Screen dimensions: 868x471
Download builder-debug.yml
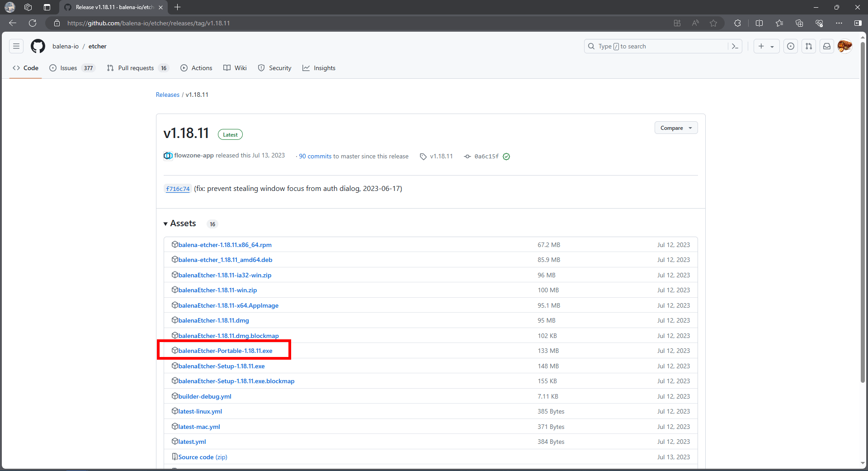coord(205,396)
